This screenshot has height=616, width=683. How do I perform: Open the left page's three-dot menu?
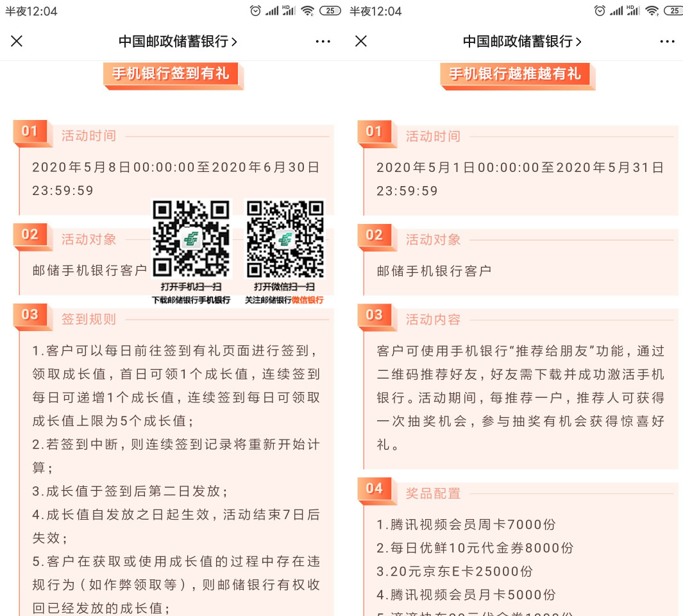pos(323,42)
